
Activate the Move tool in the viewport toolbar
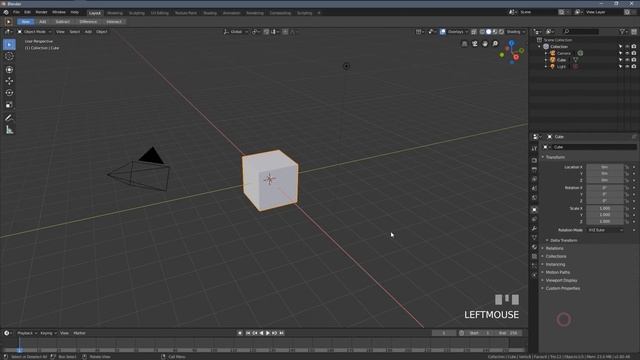click(x=9, y=81)
